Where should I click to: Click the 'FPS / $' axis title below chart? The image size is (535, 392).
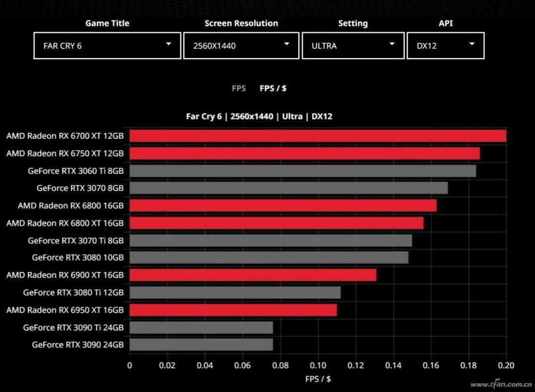click(318, 379)
